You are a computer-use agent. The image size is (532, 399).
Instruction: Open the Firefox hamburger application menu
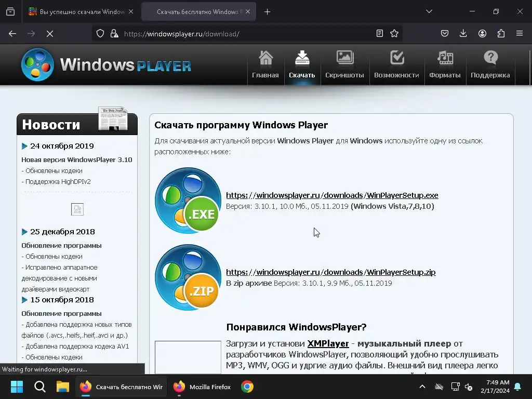coord(520,33)
